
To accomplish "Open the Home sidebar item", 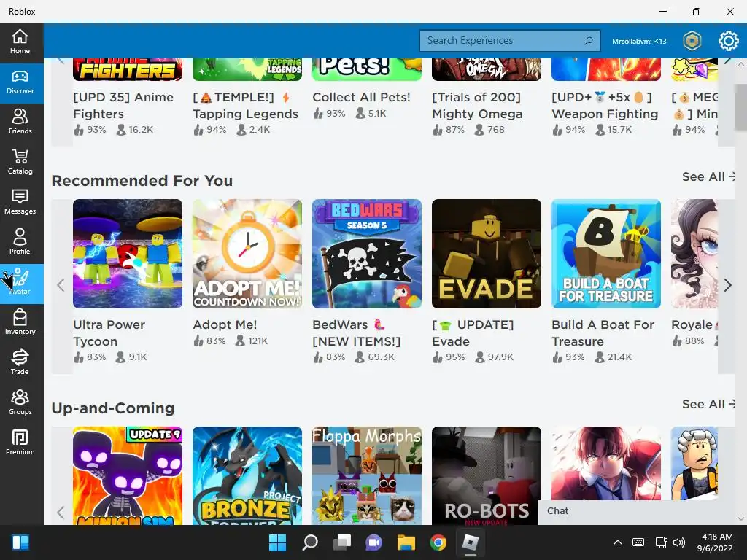I will pos(20,42).
